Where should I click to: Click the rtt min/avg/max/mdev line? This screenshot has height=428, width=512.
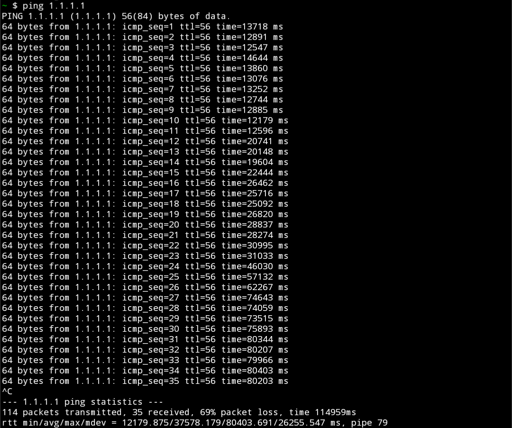195,423
